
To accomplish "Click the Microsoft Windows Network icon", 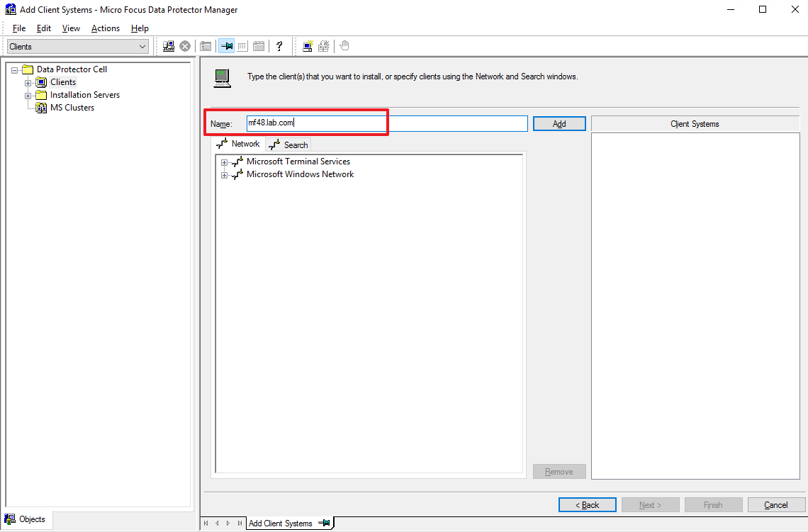I will (237, 174).
